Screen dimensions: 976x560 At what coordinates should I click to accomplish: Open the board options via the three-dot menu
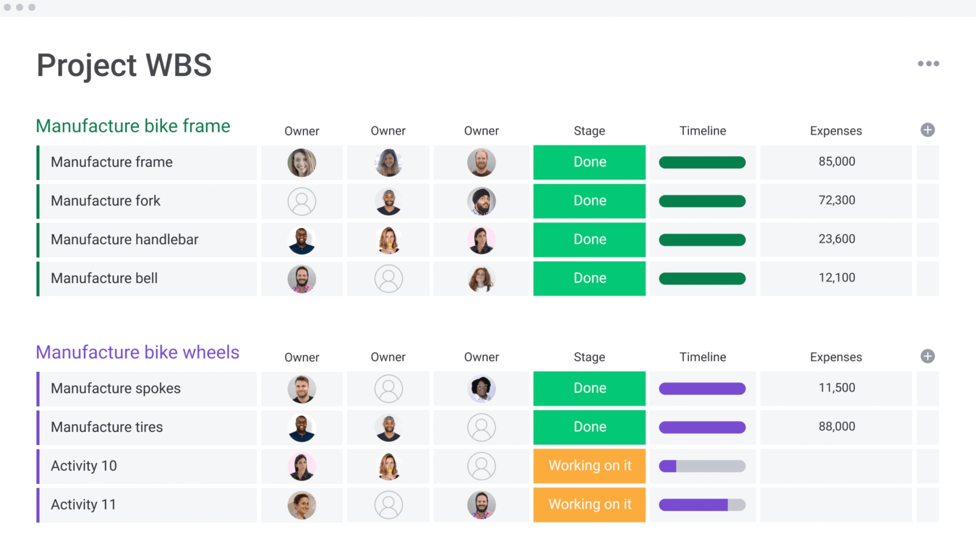[928, 64]
